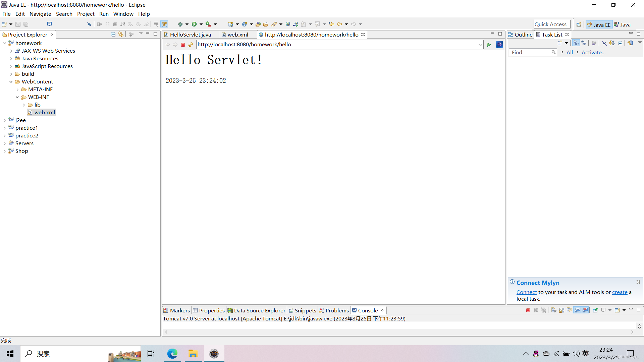
Task: Select the New Java EE Project icon
Action: (231, 24)
